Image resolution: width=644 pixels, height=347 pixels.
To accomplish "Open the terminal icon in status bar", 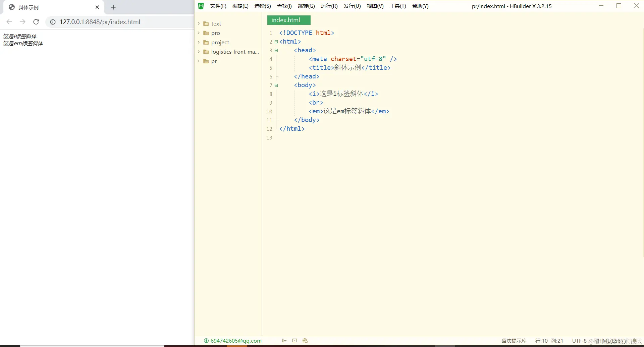I will (294, 341).
